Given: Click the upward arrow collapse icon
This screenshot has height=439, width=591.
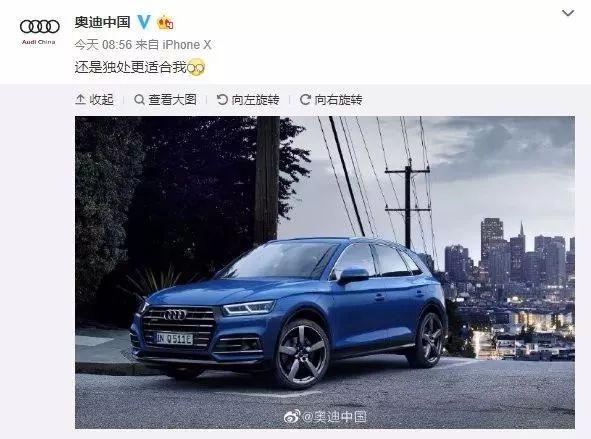Looking at the screenshot, I should click(x=80, y=99).
